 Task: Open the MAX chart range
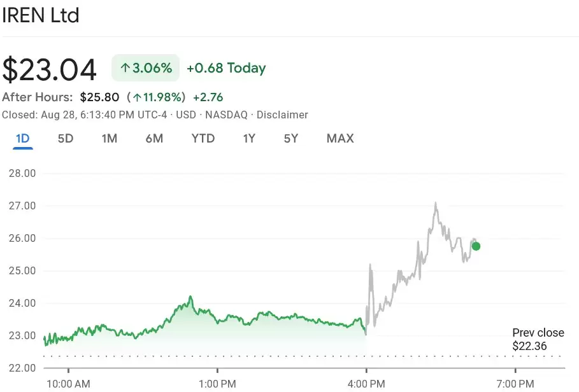coord(340,138)
